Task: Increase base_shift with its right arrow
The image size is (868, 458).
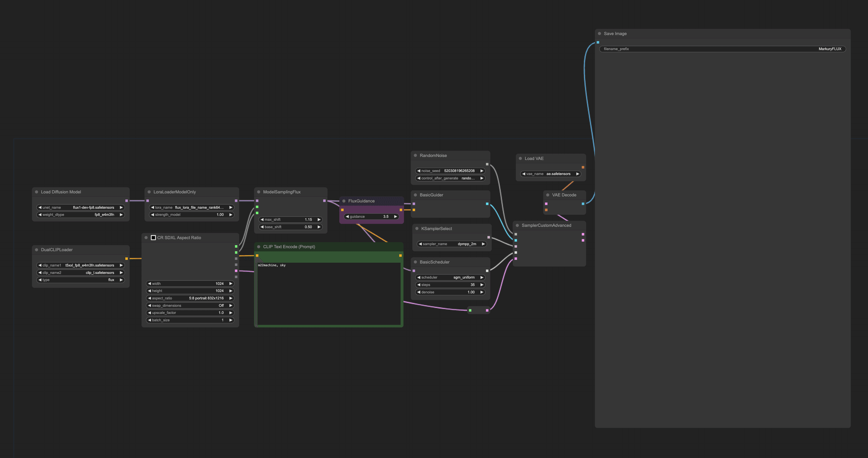Action: pos(319,227)
